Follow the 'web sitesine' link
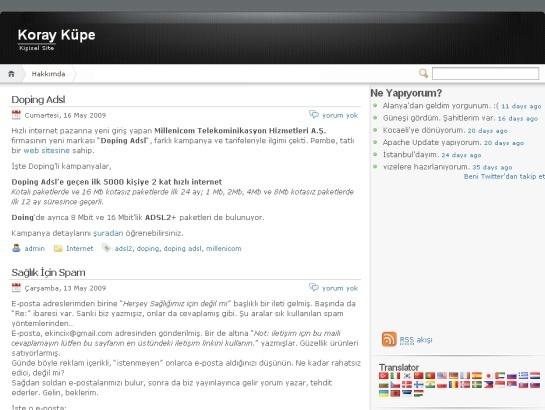The height and width of the screenshot is (410, 545). 47,150
